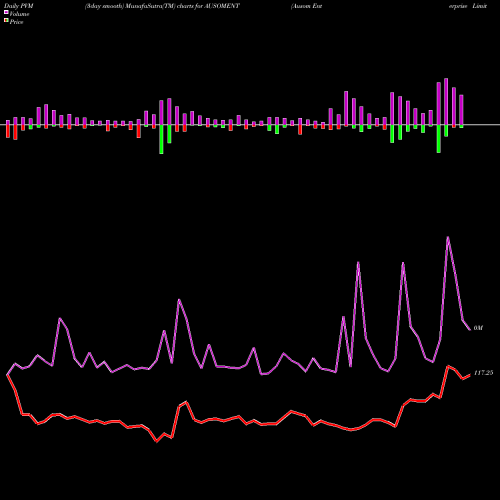Click the Volume legend color swatch
The image size is (500, 500).
tap(6, 12)
